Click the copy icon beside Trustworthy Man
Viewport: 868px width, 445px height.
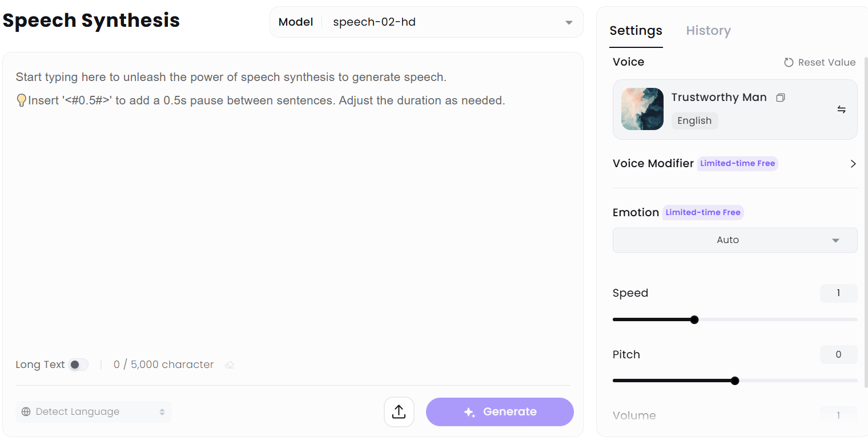coord(781,98)
